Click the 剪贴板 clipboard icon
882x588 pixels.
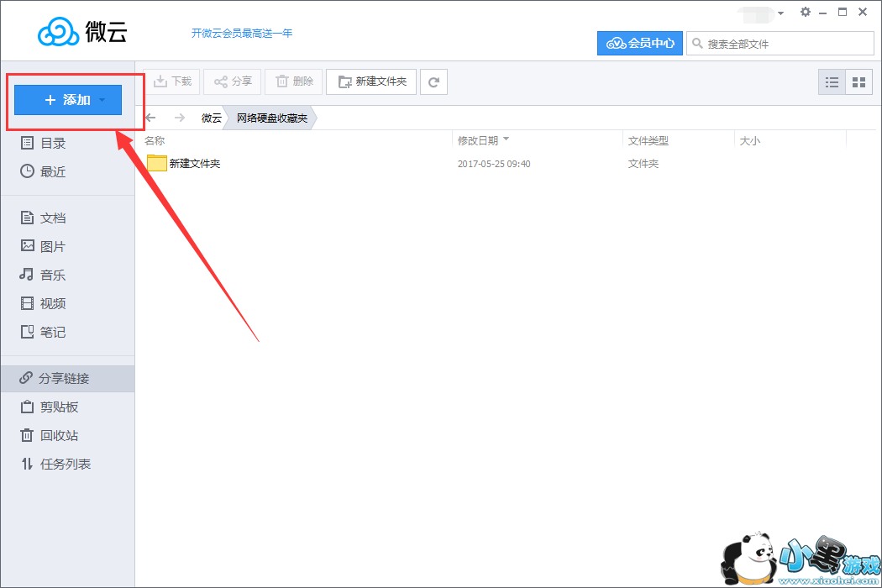pyautogui.click(x=27, y=407)
